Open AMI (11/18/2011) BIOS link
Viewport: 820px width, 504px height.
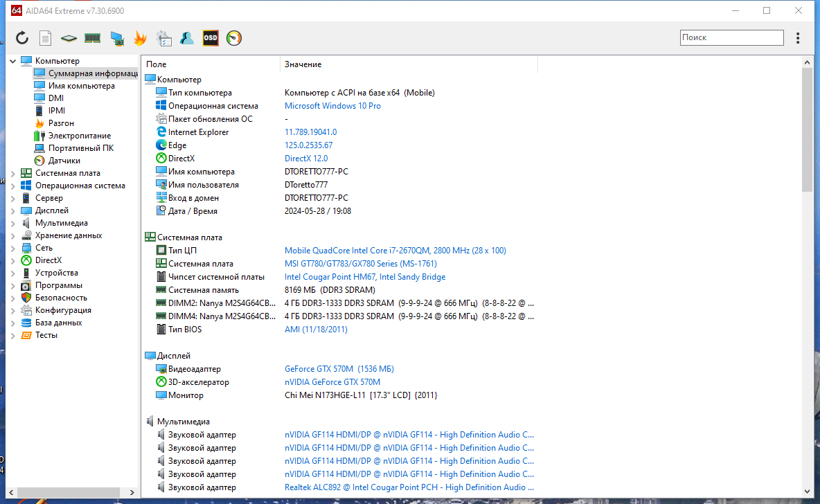(x=316, y=330)
